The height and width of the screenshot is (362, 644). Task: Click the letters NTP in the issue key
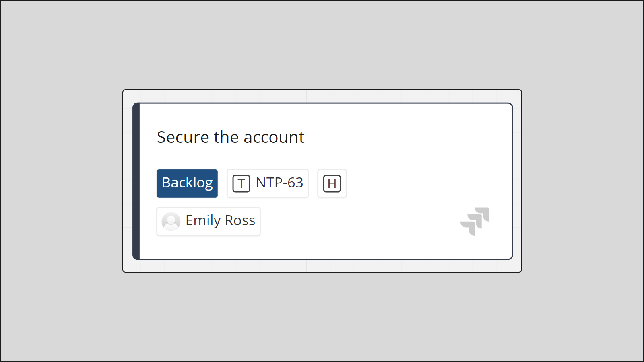[x=269, y=183]
